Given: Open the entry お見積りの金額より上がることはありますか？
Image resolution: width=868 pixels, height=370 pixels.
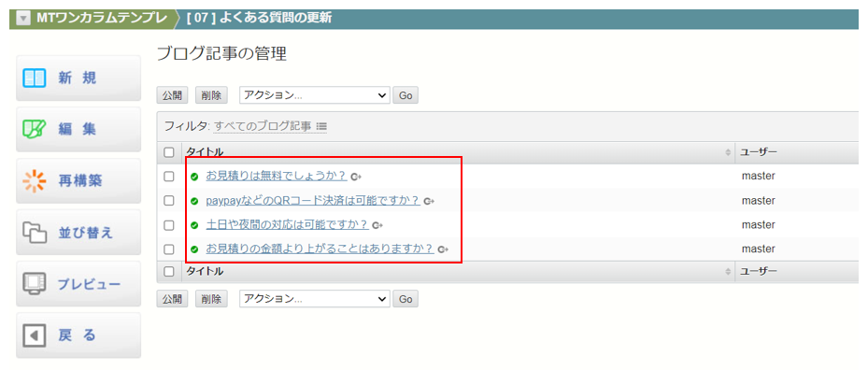Looking at the screenshot, I should pos(320,249).
